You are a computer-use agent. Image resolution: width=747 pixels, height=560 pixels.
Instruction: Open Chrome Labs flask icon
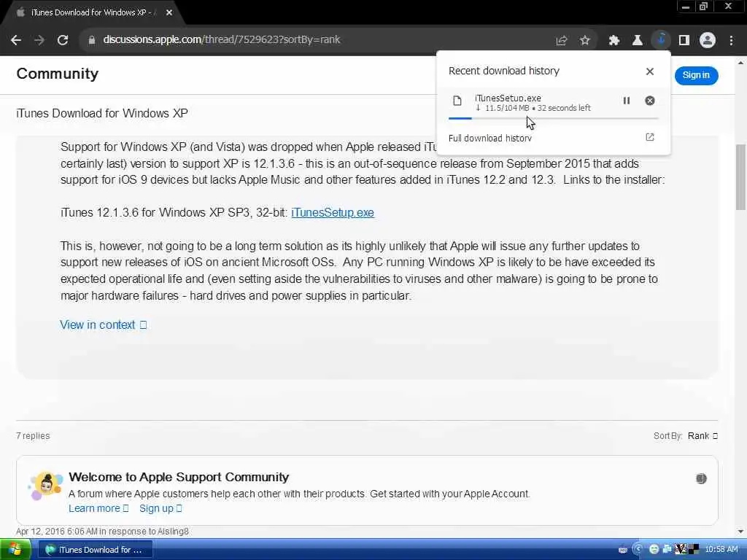[x=638, y=41]
